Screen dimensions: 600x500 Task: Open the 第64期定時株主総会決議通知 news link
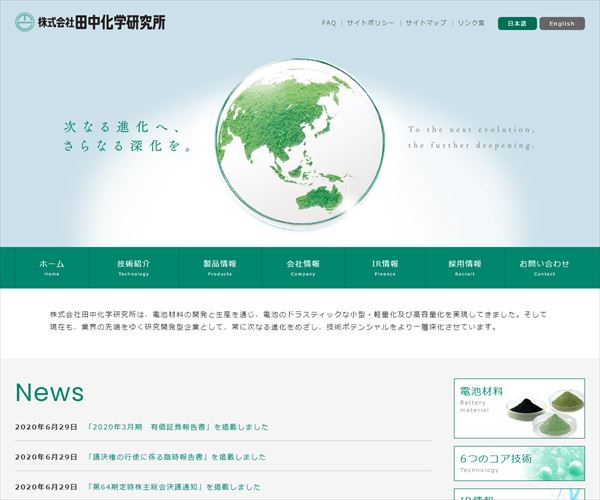pos(174,487)
